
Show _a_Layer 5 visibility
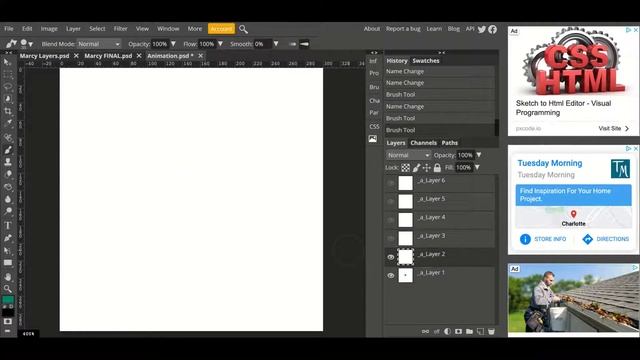pyautogui.click(x=391, y=201)
